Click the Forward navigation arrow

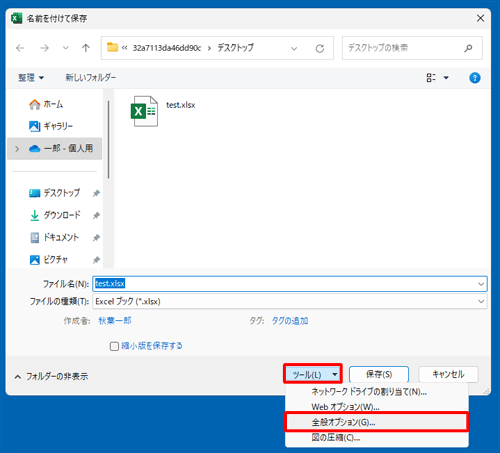44,48
